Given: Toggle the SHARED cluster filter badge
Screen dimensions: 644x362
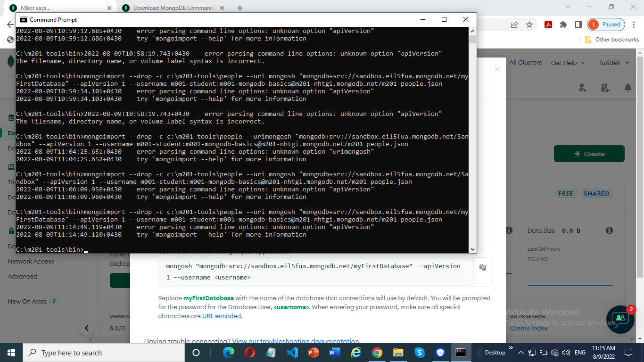Looking at the screenshot, I should [597, 193].
